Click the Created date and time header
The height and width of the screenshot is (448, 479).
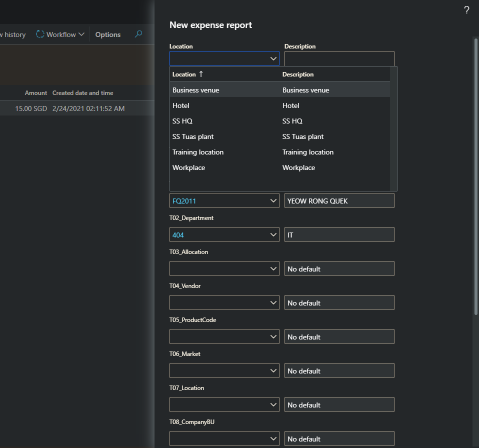tap(83, 93)
